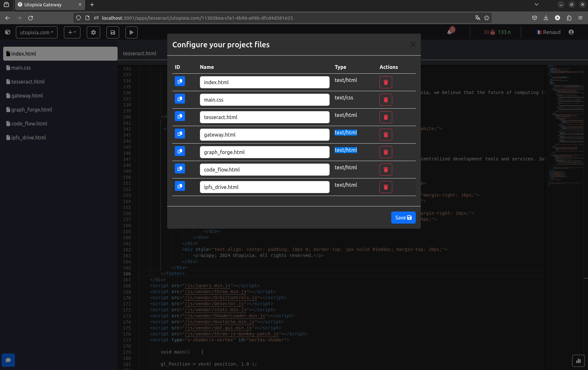The width and height of the screenshot is (588, 370).
Task: Click line number 166 in editor gutter
Action: click(127, 274)
